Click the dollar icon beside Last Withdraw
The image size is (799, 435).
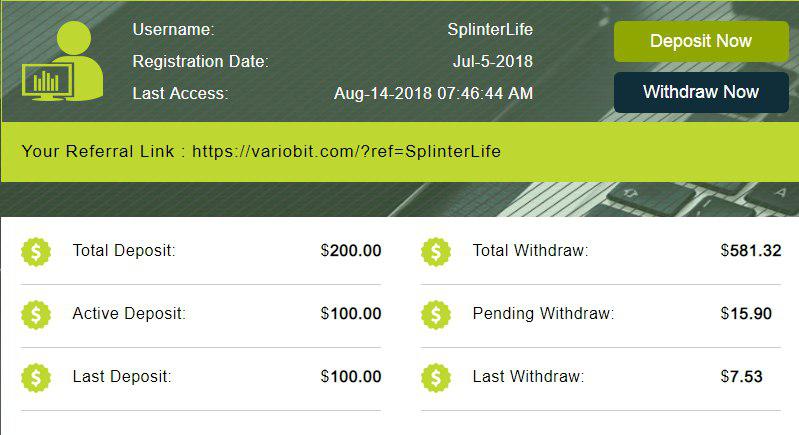point(436,377)
